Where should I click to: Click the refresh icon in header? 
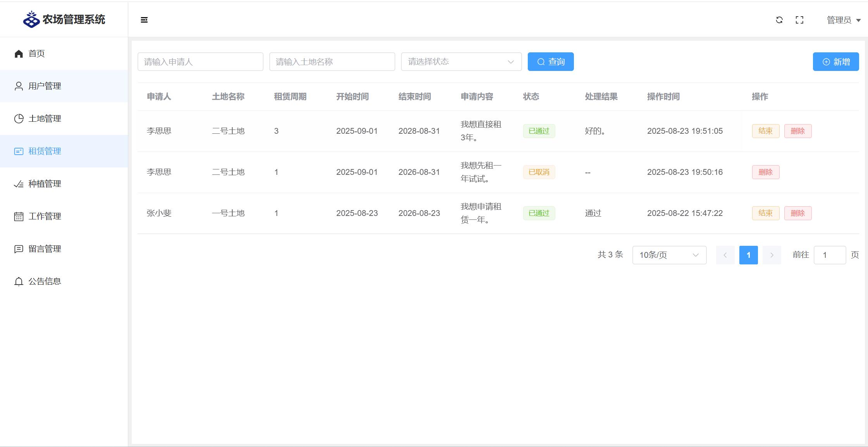[779, 20]
